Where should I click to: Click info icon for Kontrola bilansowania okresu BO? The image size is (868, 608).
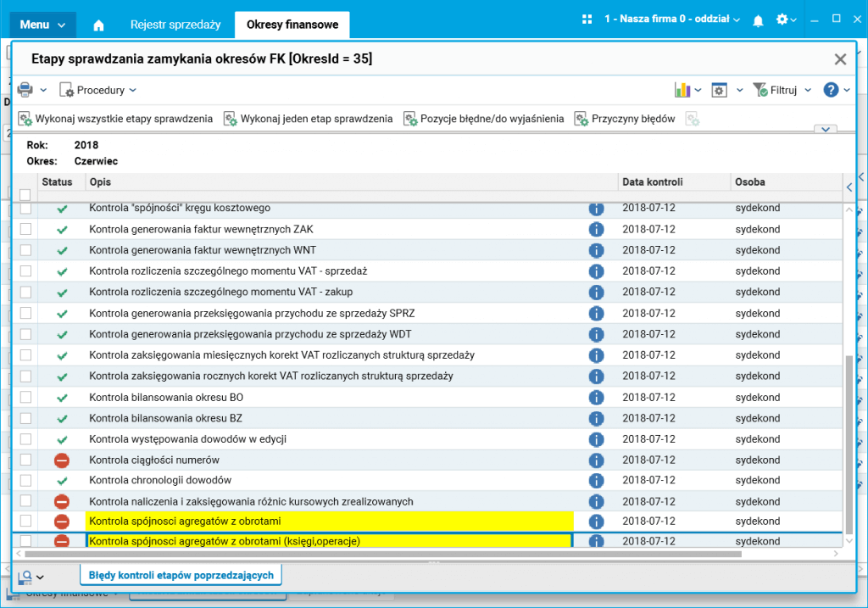pyautogui.click(x=595, y=397)
